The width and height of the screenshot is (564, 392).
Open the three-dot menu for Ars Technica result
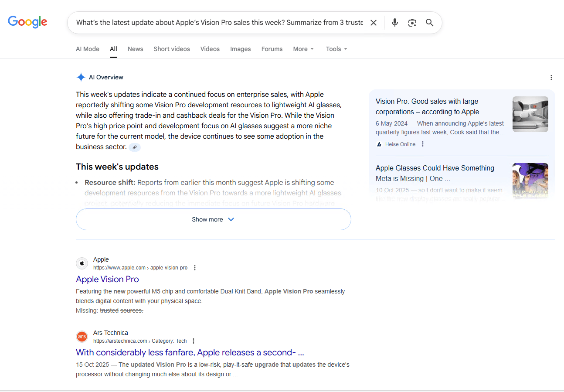click(194, 341)
